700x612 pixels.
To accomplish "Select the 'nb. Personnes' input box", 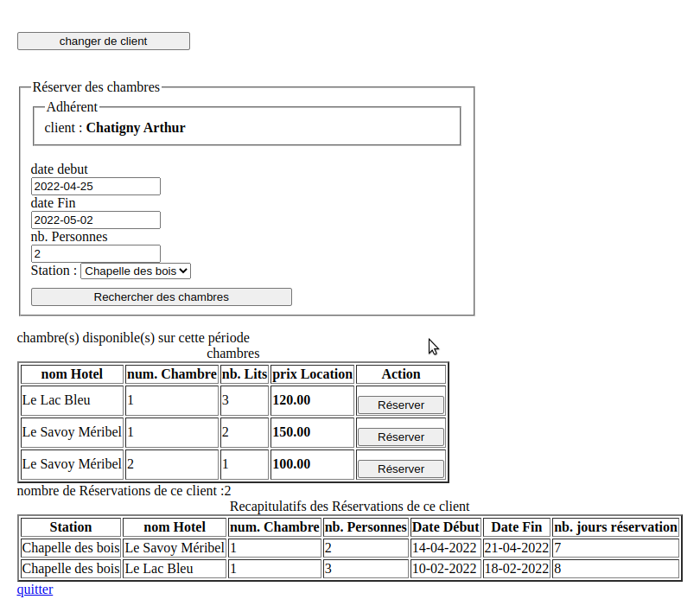I will click(95, 253).
